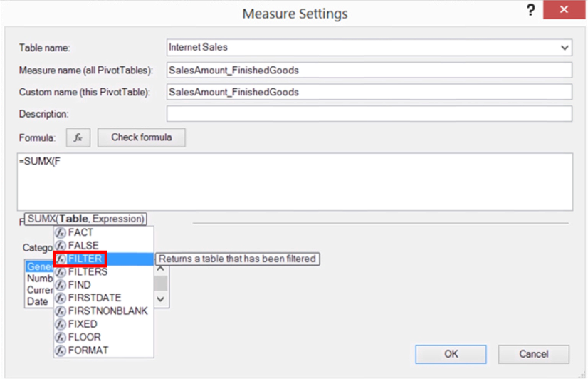This screenshot has width=588, height=379.
Task: Pick FIRSTDATE from function suggestions
Action: pos(95,298)
